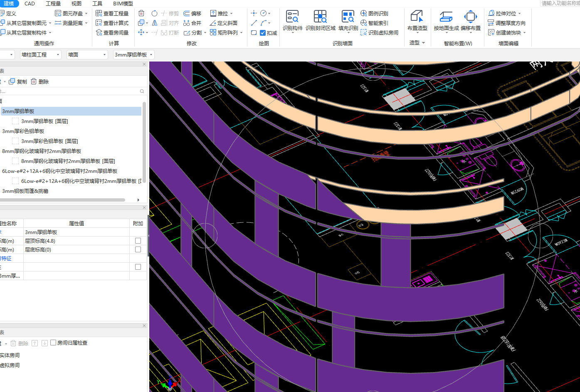580x392 pixels.
Task: Click the 实体房间 list entry
Action: 10,355
